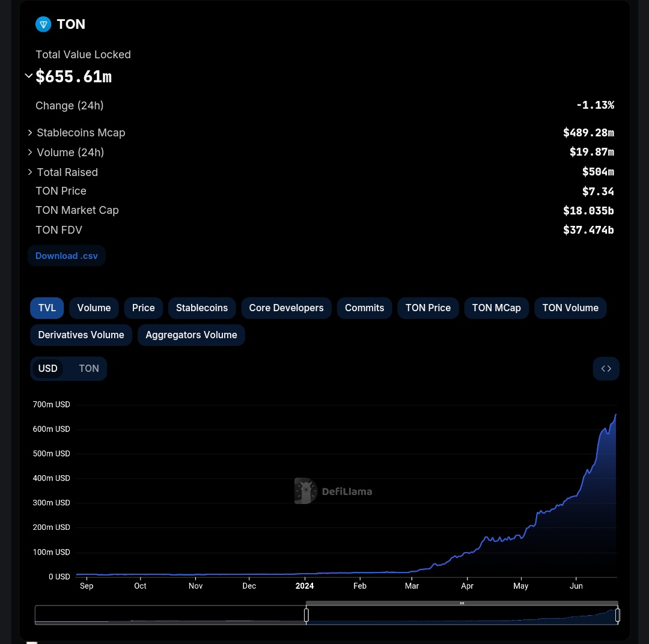Download the .csv file
This screenshot has height=644, width=649.
coord(66,255)
